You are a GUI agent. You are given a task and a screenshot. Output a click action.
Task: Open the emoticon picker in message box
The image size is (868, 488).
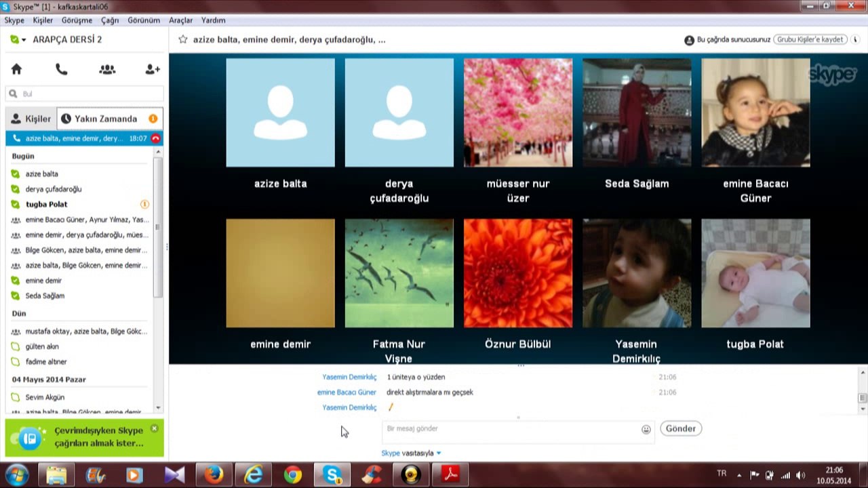[x=646, y=429]
